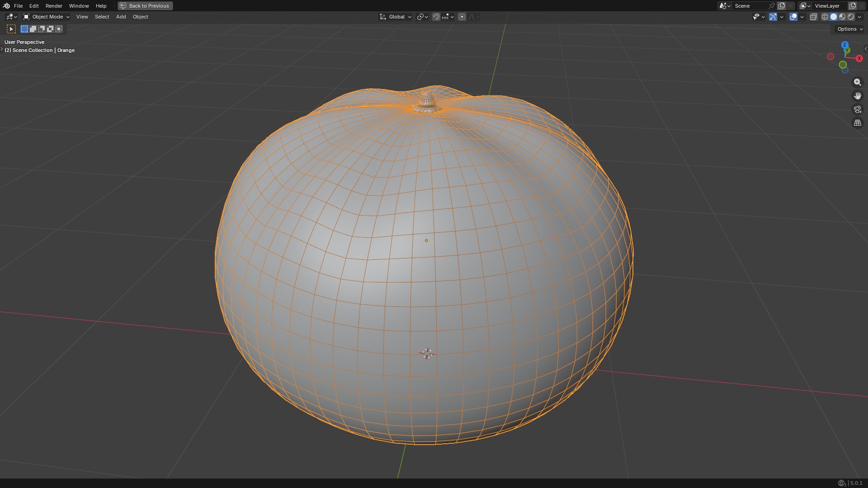
Task: Switch to rendered shading mode
Action: click(851, 17)
